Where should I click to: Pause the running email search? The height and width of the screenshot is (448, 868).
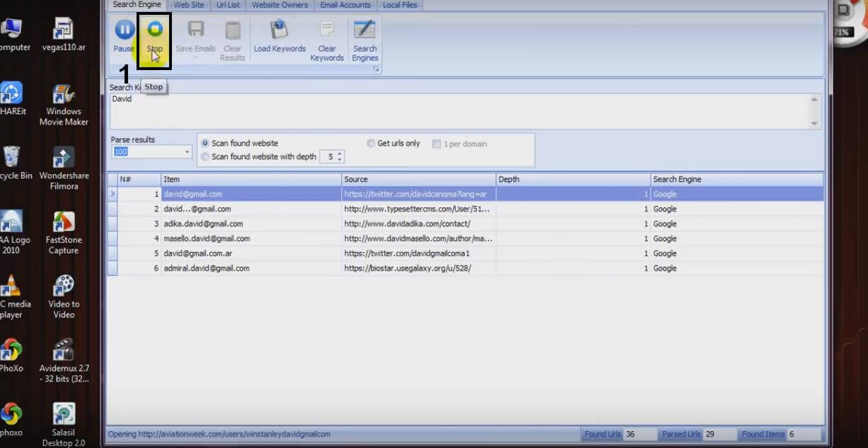124,36
